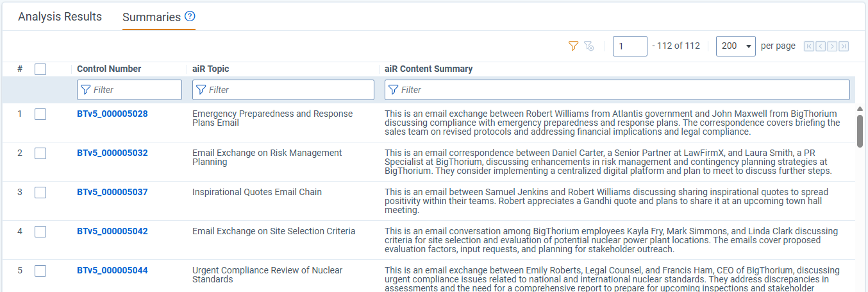
Task: Click topic 'Emergency Preparedness and Response Plans Email'
Action: tap(272, 119)
